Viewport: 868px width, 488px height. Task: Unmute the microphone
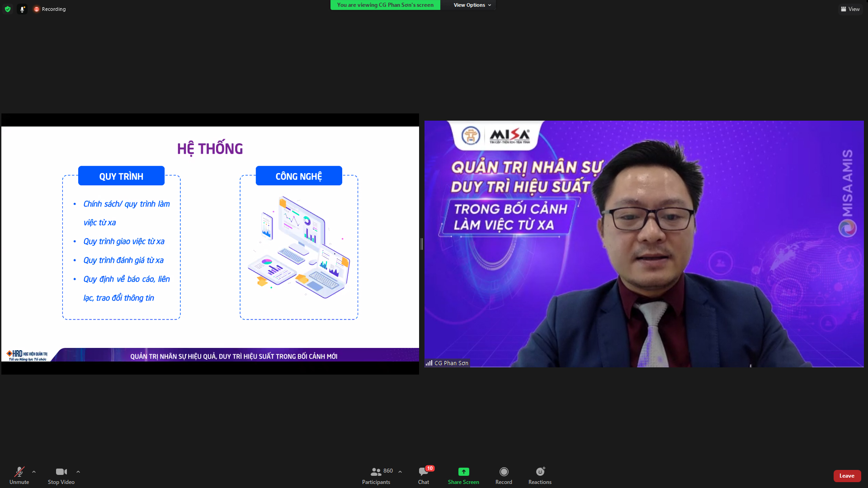coord(19,475)
